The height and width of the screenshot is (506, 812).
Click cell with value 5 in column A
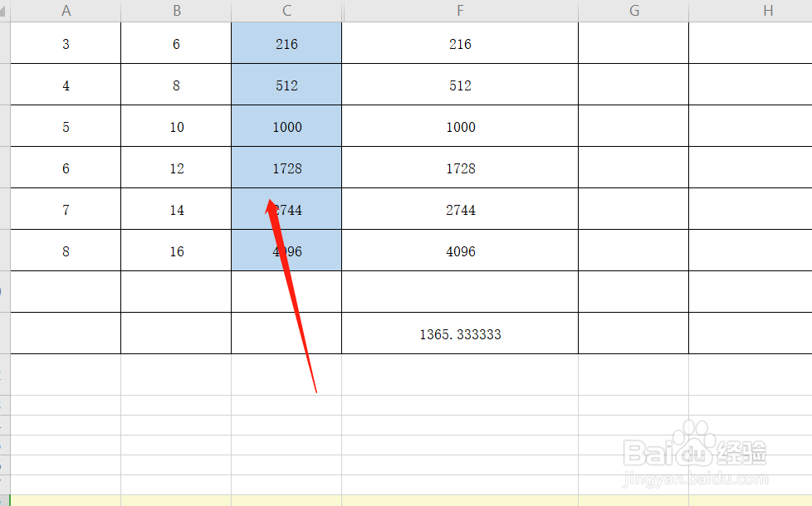(x=66, y=126)
